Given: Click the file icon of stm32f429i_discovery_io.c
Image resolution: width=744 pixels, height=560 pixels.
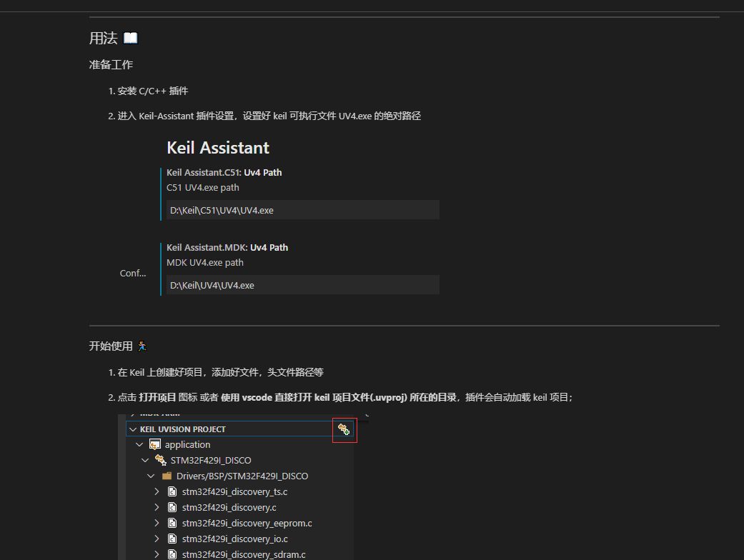Looking at the screenshot, I should click(x=172, y=539).
